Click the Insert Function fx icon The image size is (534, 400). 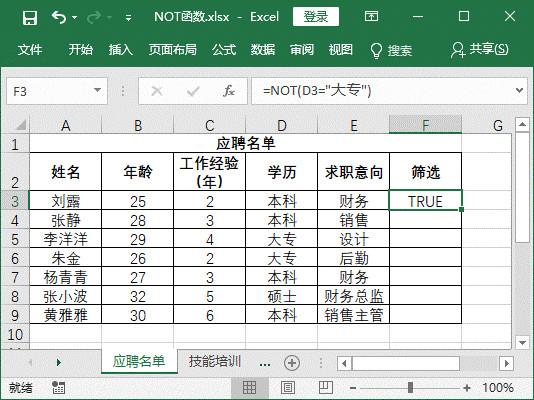point(229,91)
